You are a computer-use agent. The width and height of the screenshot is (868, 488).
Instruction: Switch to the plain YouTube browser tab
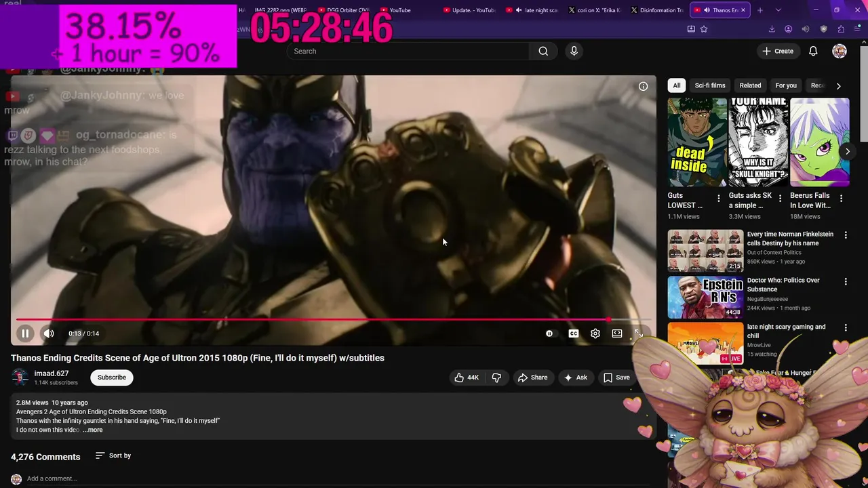[x=399, y=10]
